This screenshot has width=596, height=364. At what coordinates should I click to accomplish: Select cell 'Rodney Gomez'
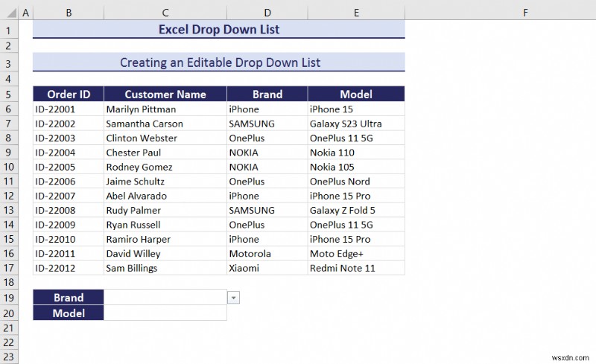click(165, 167)
